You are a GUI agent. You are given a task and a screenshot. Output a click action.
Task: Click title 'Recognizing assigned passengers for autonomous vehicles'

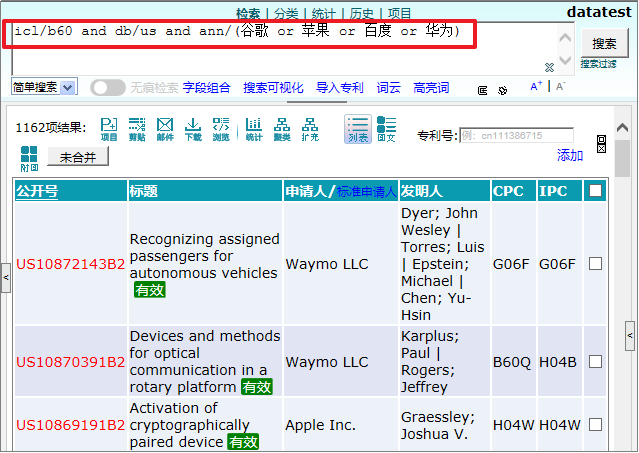tap(205, 256)
